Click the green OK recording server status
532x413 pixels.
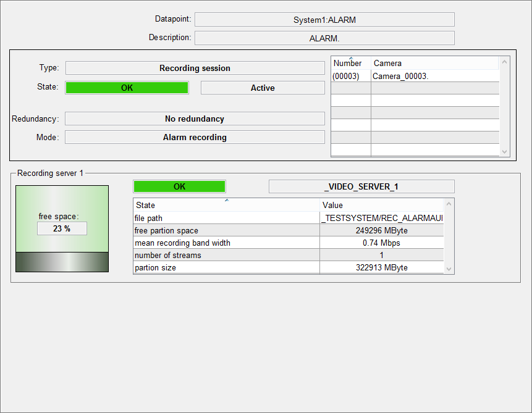[x=179, y=186]
